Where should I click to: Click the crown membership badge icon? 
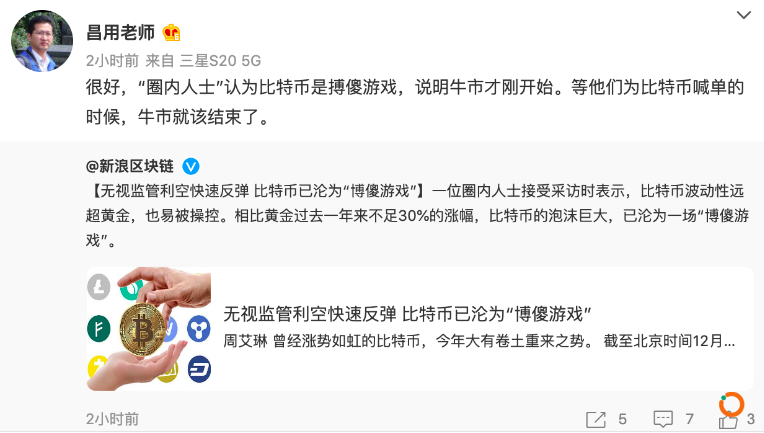(172, 33)
